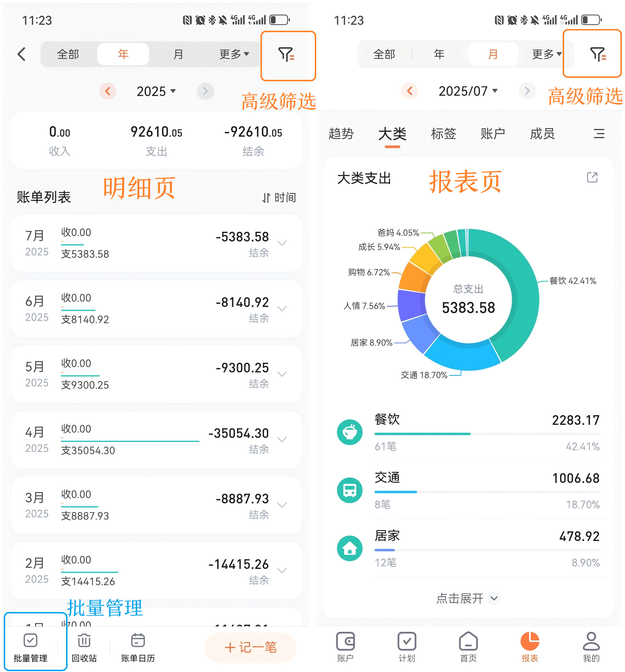
Task: Tap 点击展开 to show more categories
Action: [468, 598]
